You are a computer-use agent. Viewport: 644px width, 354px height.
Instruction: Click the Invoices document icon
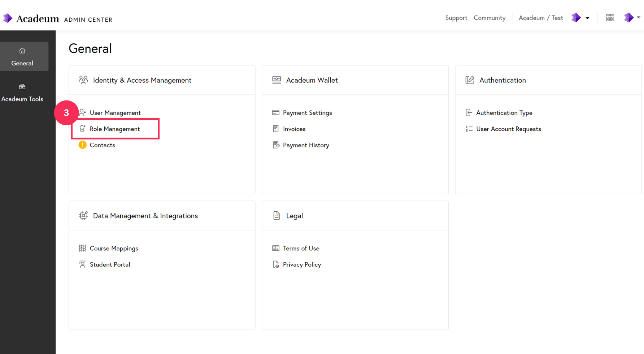276,129
